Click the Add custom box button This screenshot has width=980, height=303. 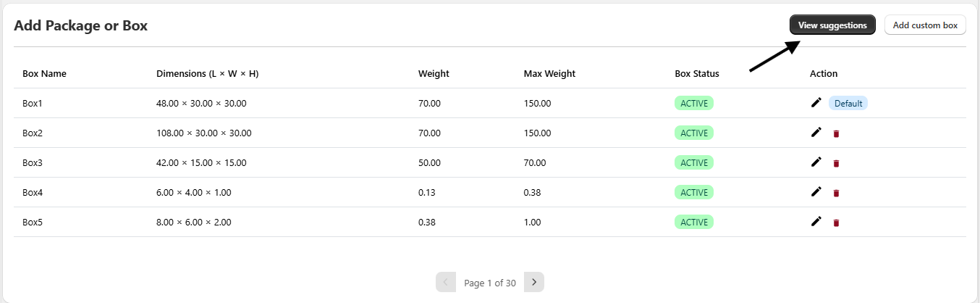(x=925, y=25)
